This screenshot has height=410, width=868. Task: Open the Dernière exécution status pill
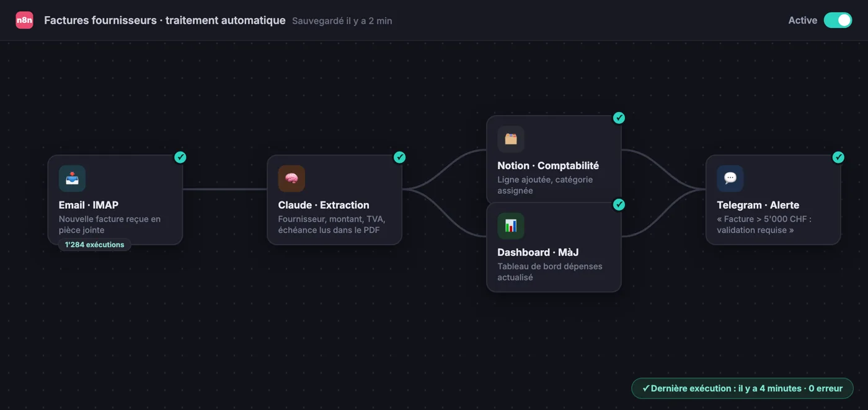(x=742, y=388)
